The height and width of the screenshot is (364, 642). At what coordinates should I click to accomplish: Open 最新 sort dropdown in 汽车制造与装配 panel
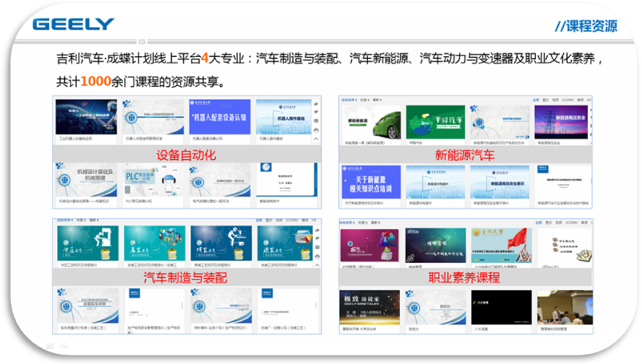coord(94,220)
